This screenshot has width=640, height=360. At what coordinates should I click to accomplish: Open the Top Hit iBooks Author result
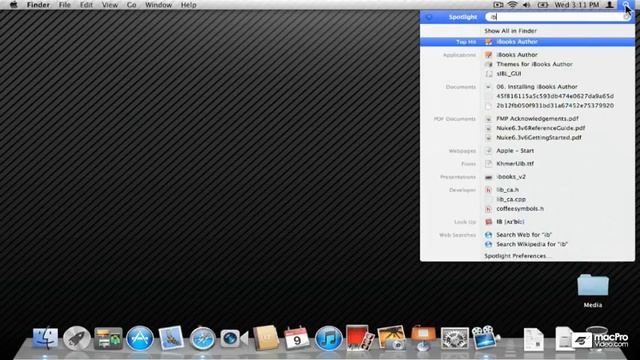[527, 42]
